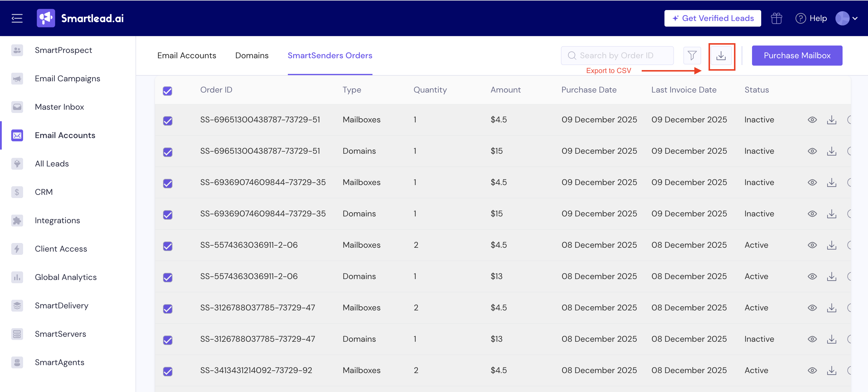Screen dimensions: 868x392
Task: View details eye icon for SS-5574363036911 Mailboxes
Action: point(812,245)
